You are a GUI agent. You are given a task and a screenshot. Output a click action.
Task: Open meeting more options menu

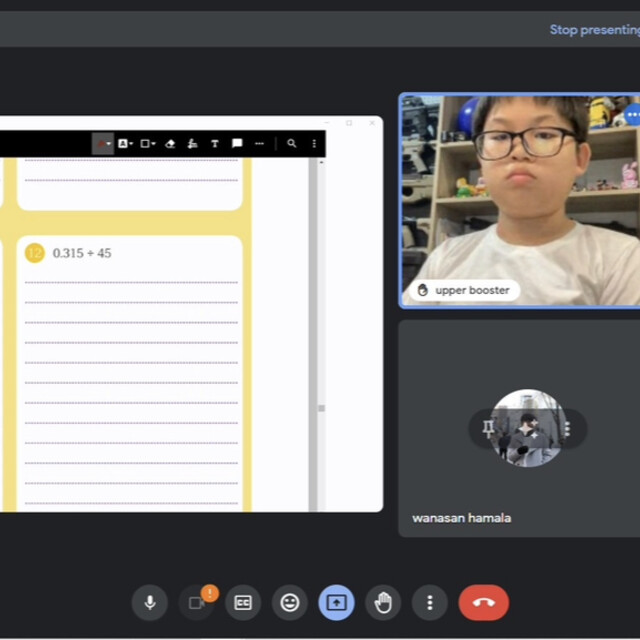[x=430, y=602]
